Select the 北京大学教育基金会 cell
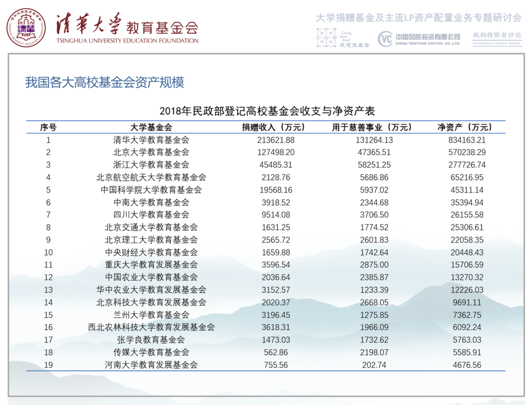This screenshot has width=532, height=405. point(151,152)
